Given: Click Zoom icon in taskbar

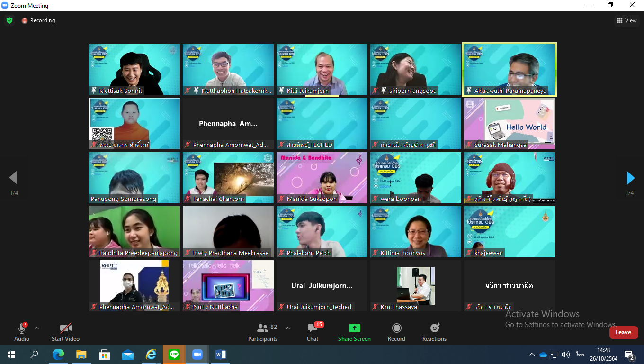Looking at the screenshot, I should point(197,355).
